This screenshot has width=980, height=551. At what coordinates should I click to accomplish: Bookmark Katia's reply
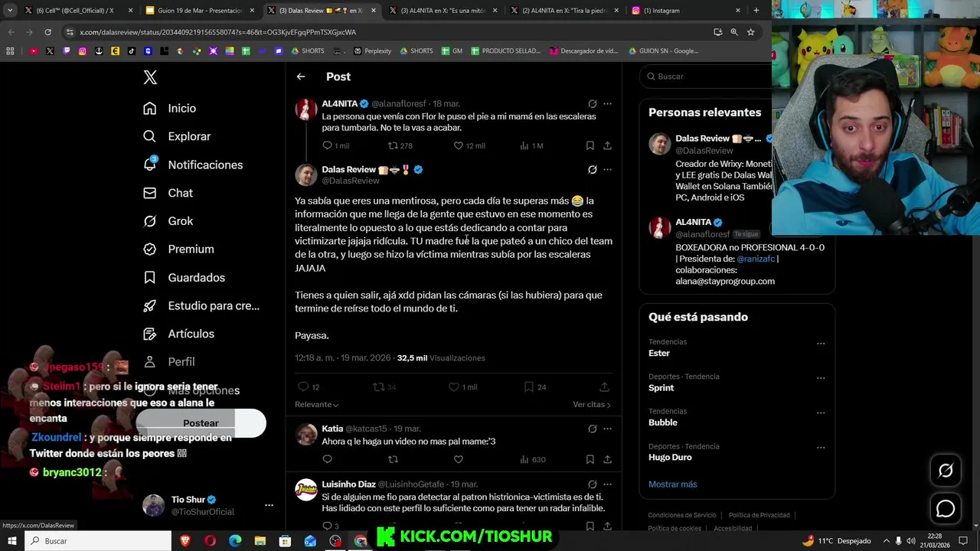pos(590,459)
